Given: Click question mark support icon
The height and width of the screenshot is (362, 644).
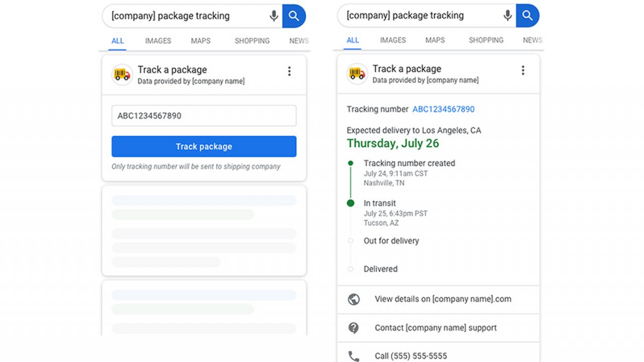Looking at the screenshot, I should [354, 328].
